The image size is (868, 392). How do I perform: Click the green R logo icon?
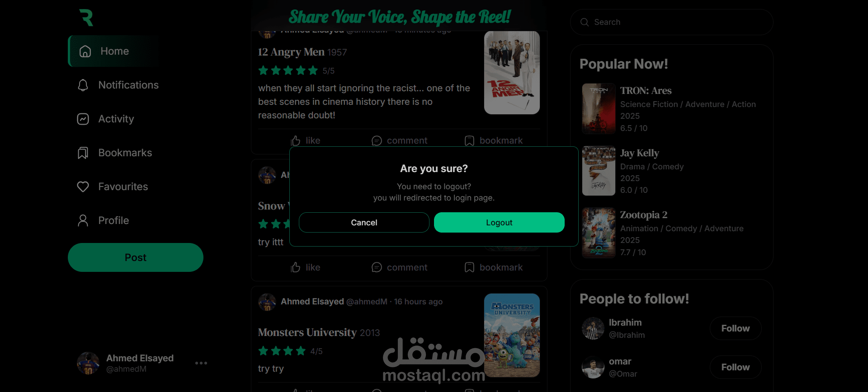[86, 18]
